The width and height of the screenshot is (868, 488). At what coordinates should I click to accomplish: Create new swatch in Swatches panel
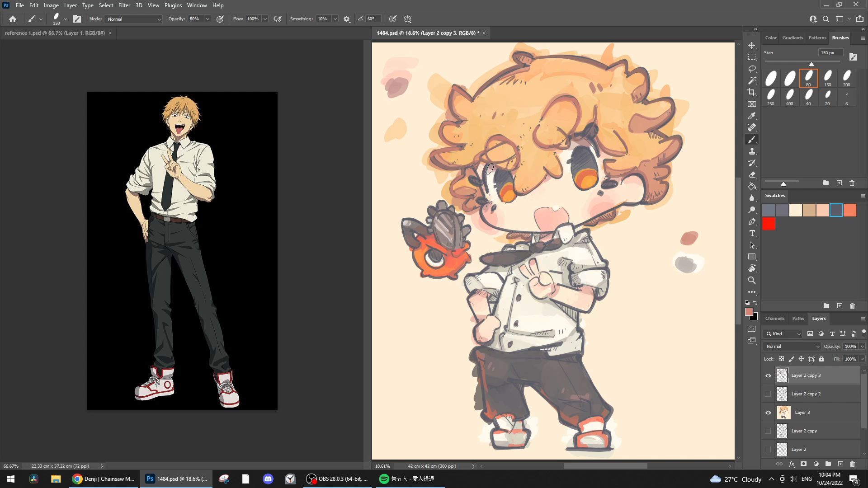pyautogui.click(x=840, y=306)
